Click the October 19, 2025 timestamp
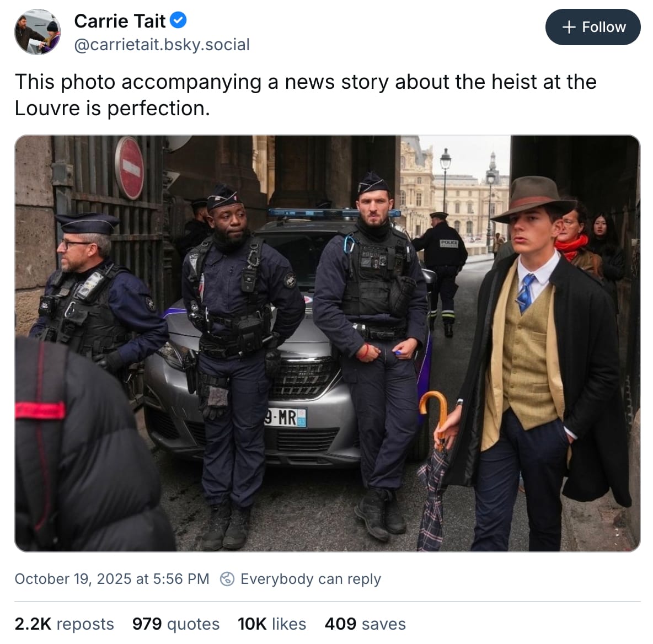Screen dimensions: 653x644 coord(111,578)
